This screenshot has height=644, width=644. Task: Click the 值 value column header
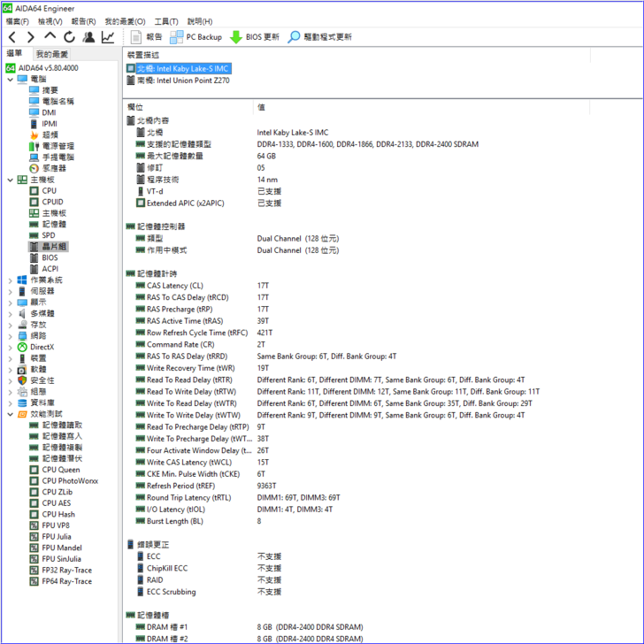261,107
